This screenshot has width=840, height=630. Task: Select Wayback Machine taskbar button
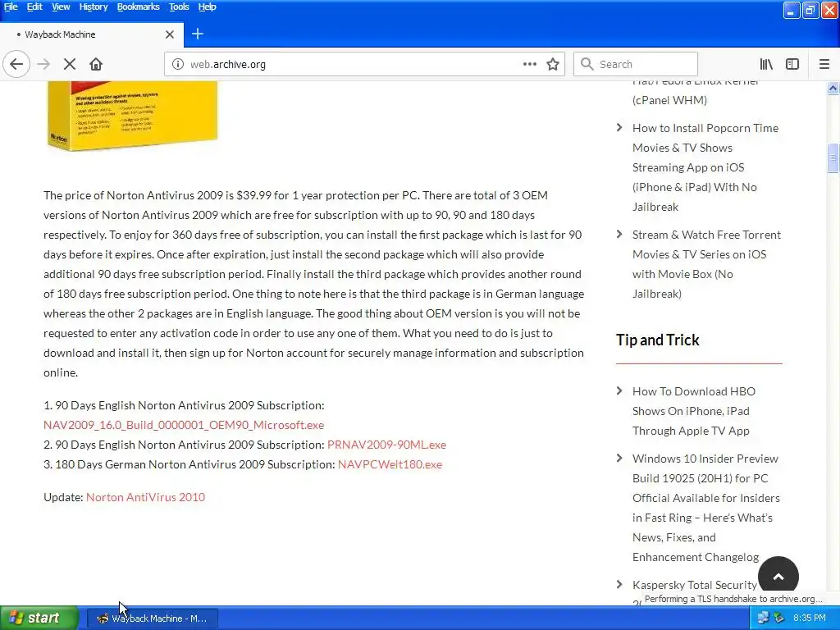click(x=153, y=619)
